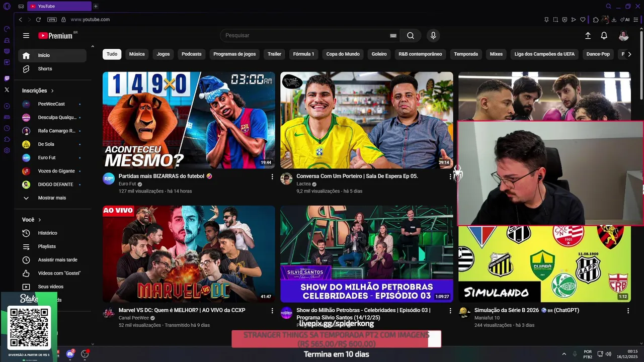Open the Create upload icon
Image resolution: width=644 pixels, height=362 pixels.
[x=588, y=36]
